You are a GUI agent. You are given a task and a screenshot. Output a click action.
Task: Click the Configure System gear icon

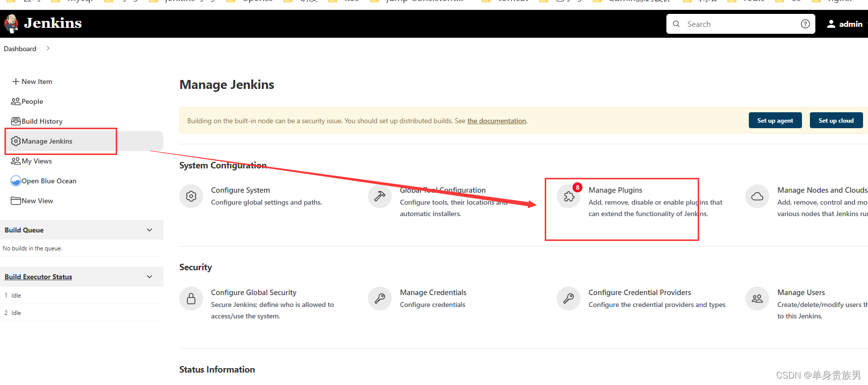tap(191, 196)
